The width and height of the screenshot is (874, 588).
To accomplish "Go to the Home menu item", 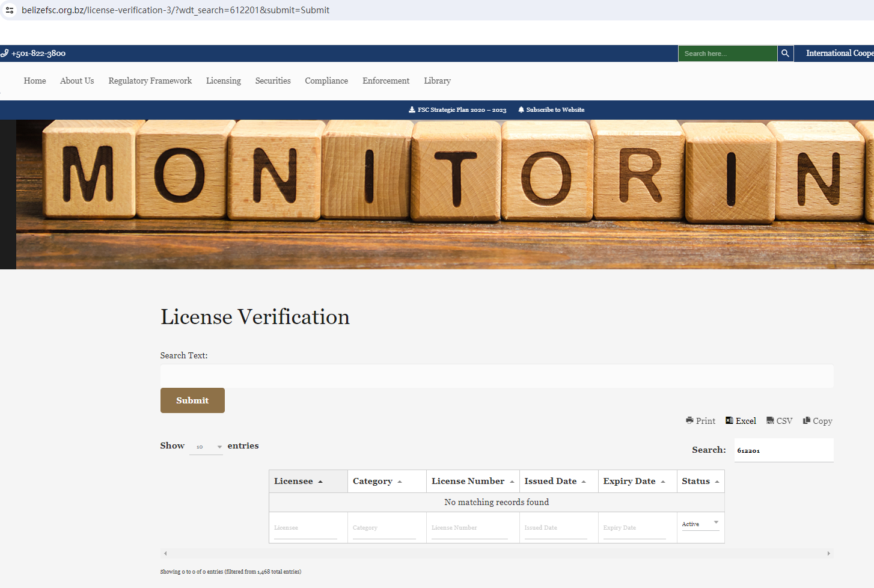I will click(x=35, y=81).
